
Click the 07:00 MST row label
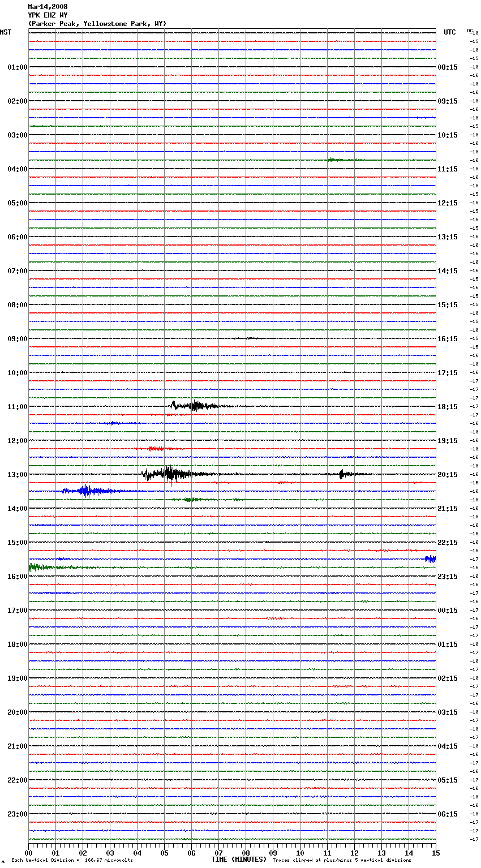click(17, 271)
